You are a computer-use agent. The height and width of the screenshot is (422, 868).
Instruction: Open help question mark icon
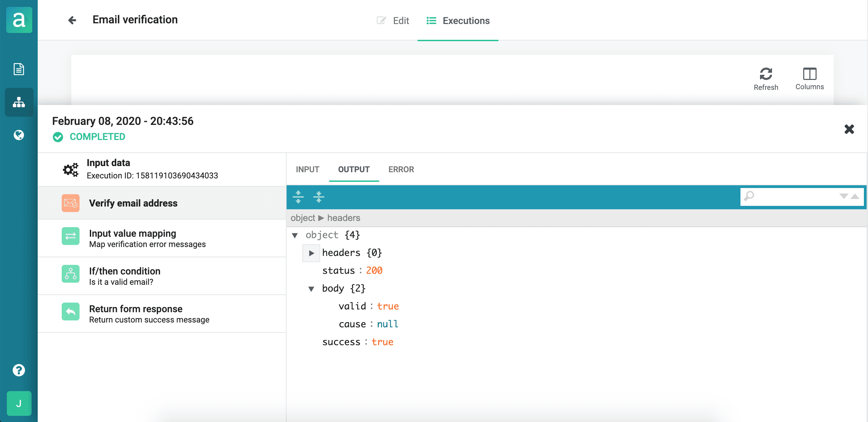click(x=19, y=370)
